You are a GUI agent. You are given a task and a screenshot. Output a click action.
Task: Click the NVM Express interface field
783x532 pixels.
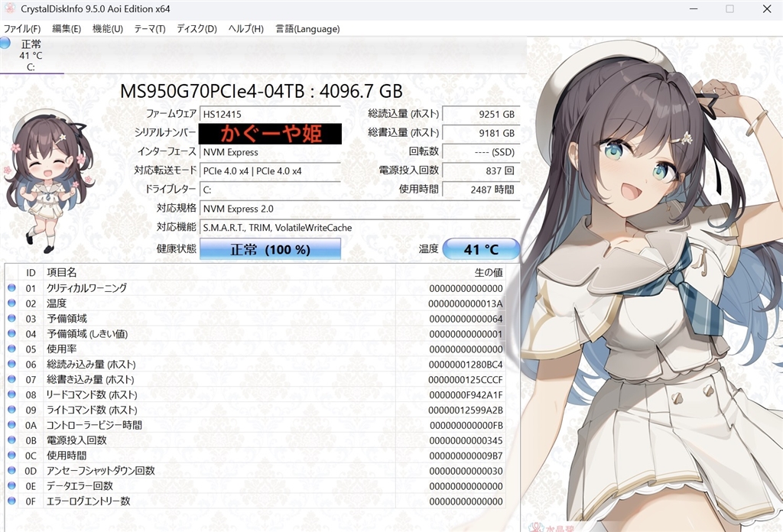[270, 152]
